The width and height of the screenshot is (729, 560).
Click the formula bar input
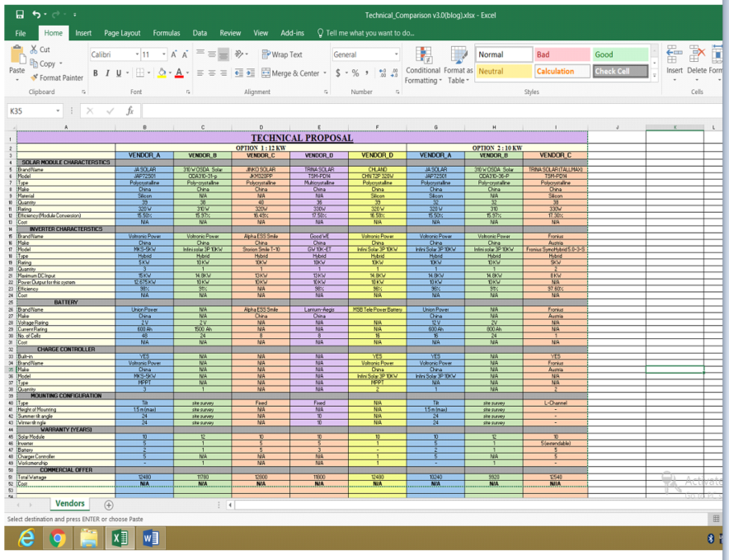click(x=432, y=111)
